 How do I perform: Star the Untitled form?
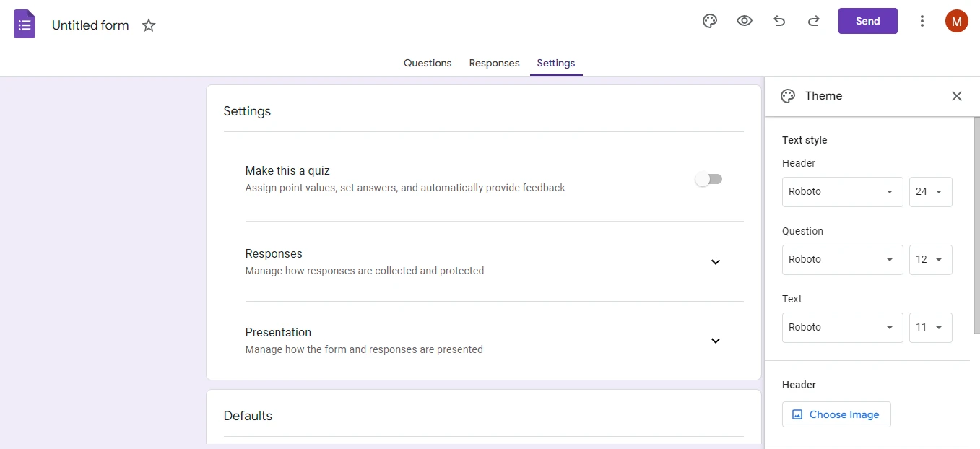coord(148,25)
